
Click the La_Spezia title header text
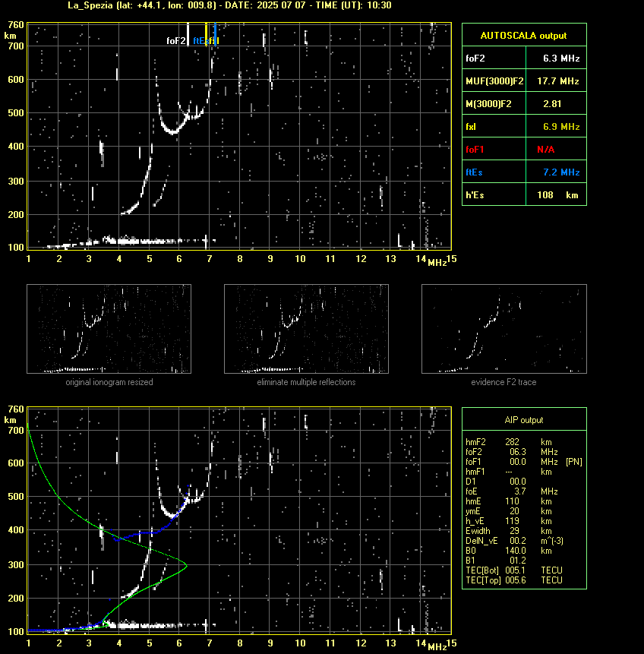229,5
